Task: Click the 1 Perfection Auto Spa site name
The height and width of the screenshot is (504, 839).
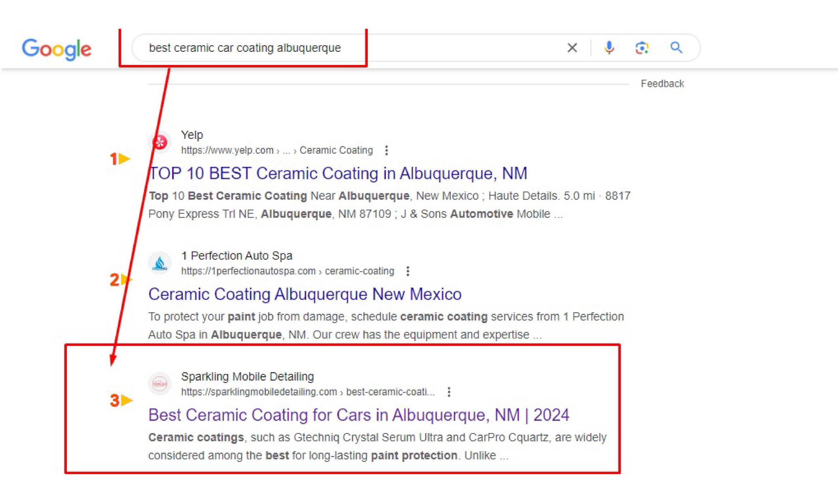Action: pos(237,256)
